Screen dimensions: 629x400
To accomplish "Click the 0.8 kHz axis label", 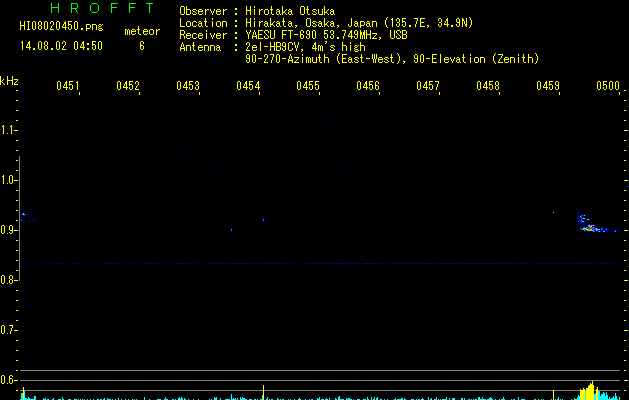I will coord(8,280).
